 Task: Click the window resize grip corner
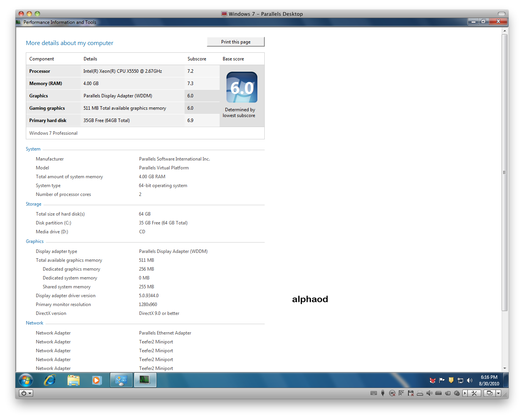pos(505,395)
